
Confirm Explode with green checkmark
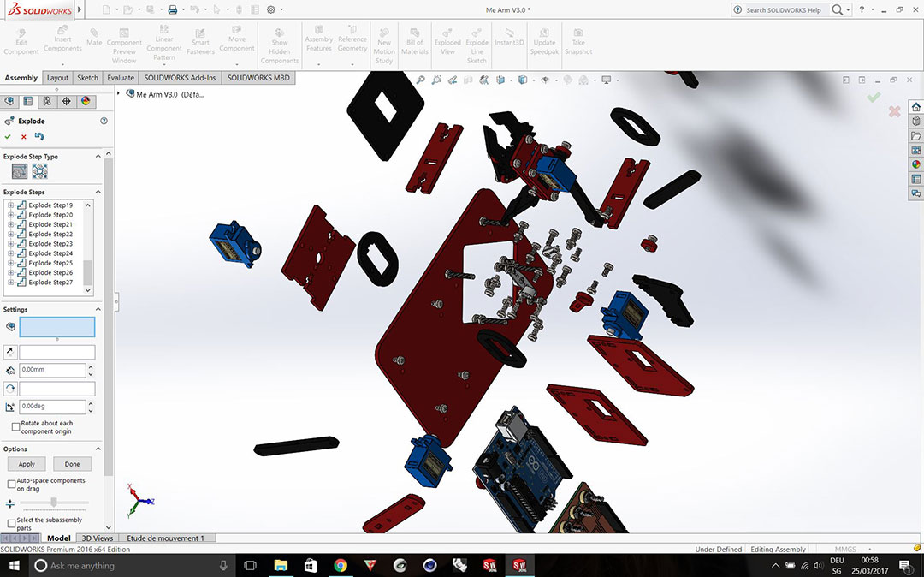click(8, 137)
